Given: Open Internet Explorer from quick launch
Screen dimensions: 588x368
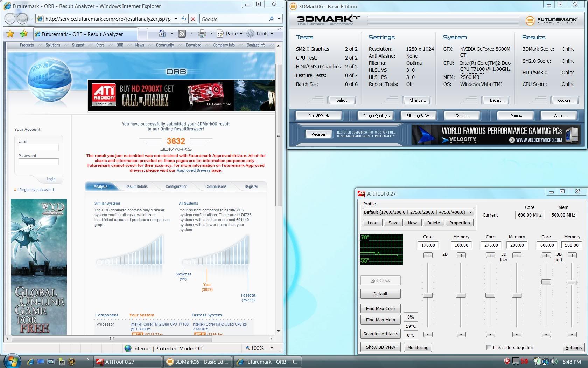Looking at the screenshot, I should click(30, 362).
